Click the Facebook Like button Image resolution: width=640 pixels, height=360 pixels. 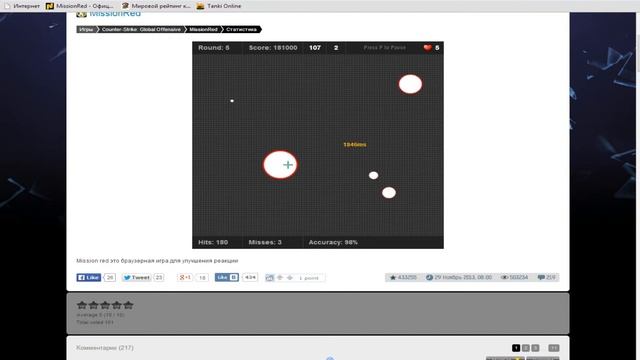pos(89,278)
